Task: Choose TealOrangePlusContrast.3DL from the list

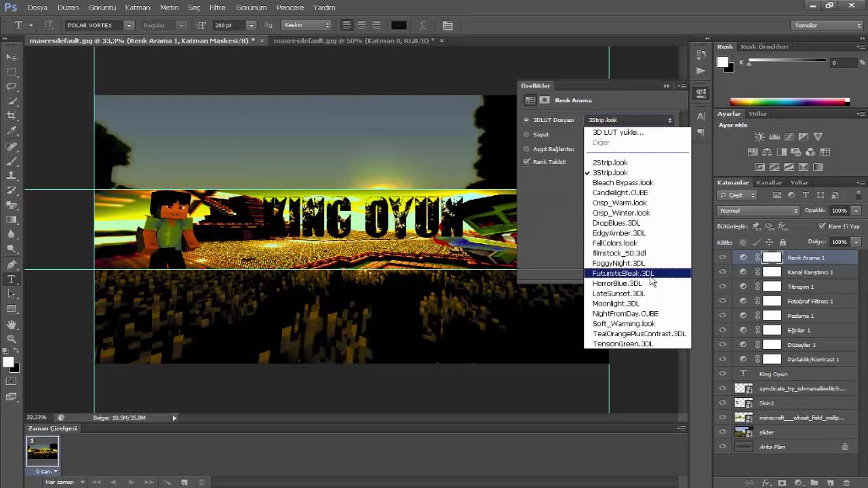Action: [637, 333]
